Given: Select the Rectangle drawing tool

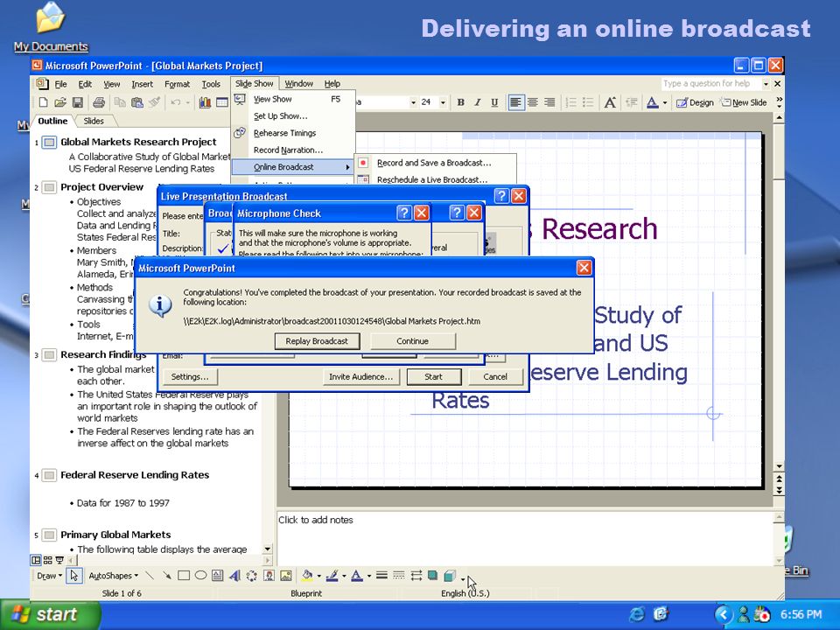Looking at the screenshot, I should [x=184, y=576].
